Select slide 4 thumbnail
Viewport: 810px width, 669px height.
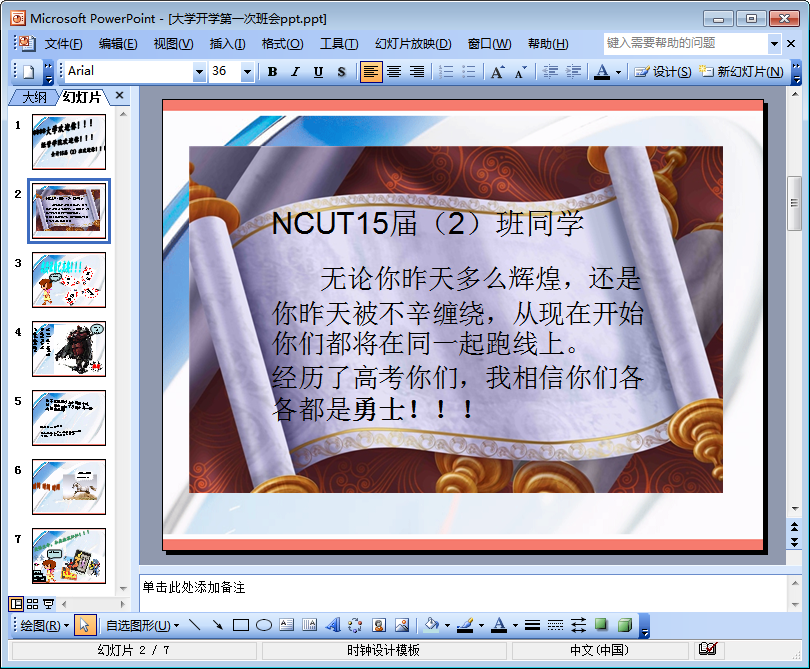[x=68, y=348]
